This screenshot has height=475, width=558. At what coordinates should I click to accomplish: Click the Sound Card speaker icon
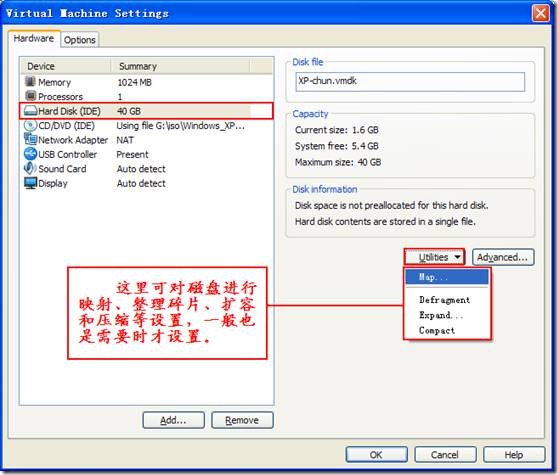[x=31, y=168]
